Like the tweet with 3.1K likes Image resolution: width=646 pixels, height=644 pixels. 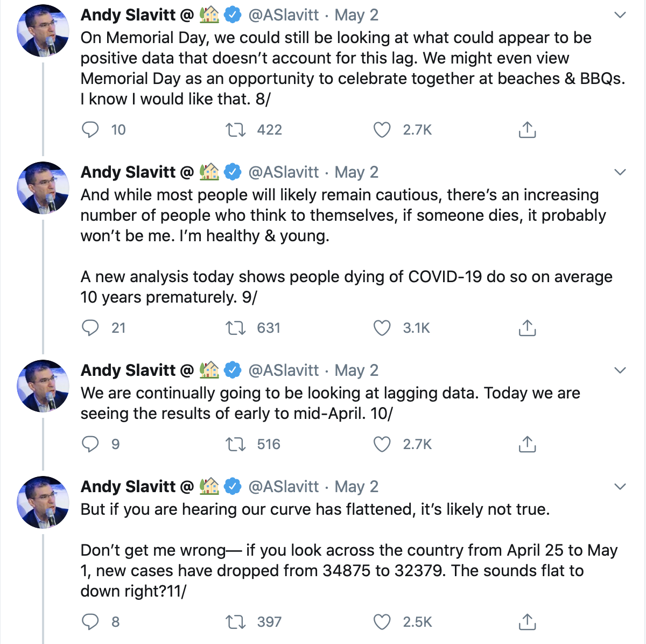point(382,328)
